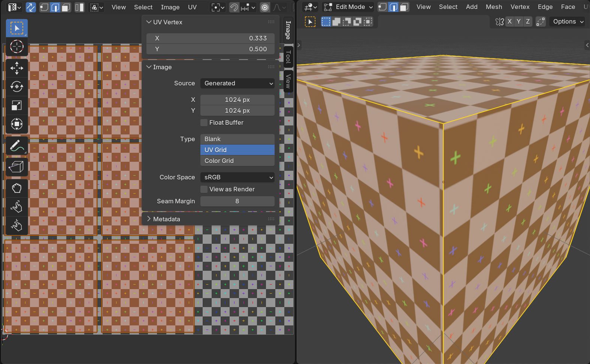The height and width of the screenshot is (364, 590).
Task: Select the Grab sculpt tool
Action: pos(16,188)
